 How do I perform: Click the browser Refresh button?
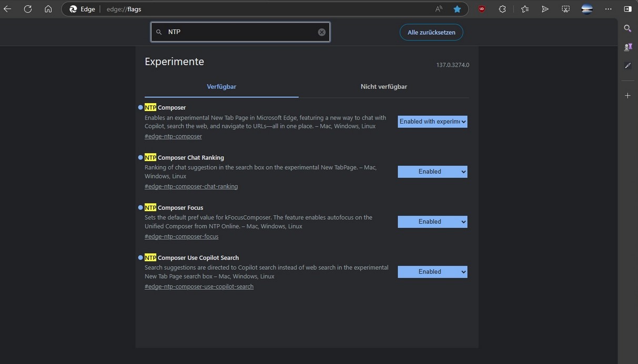coord(28,9)
